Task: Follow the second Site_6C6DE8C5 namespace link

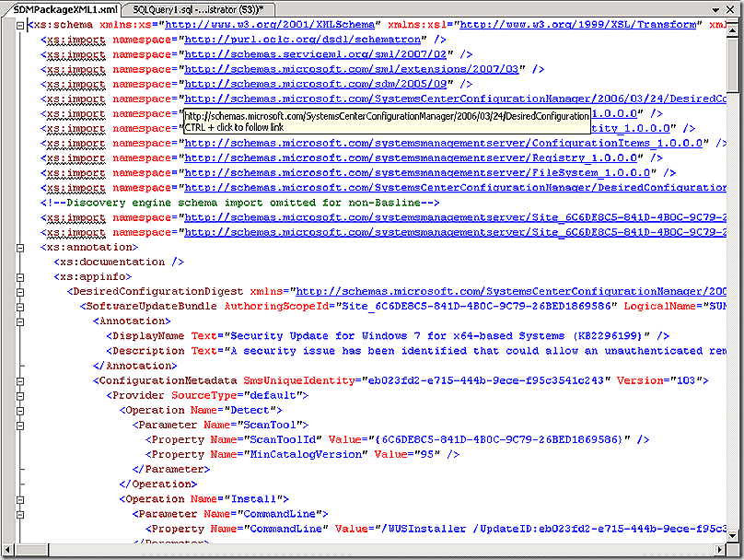Action: tap(456, 232)
